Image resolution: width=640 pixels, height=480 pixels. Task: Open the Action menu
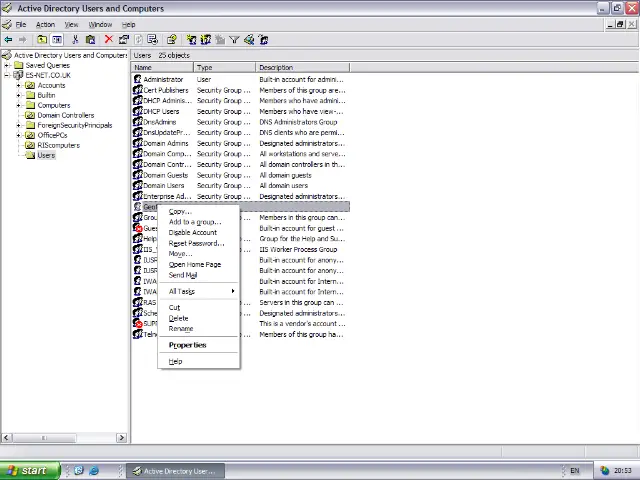click(45, 24)
